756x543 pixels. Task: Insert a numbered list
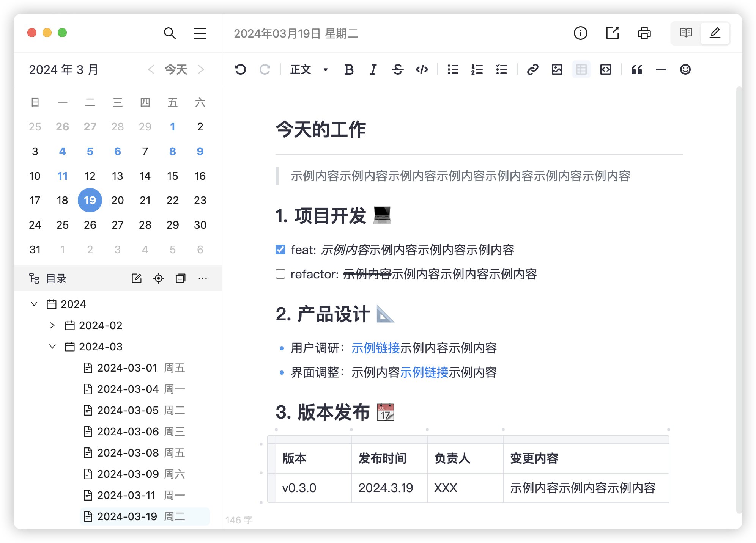coord(477,69)
